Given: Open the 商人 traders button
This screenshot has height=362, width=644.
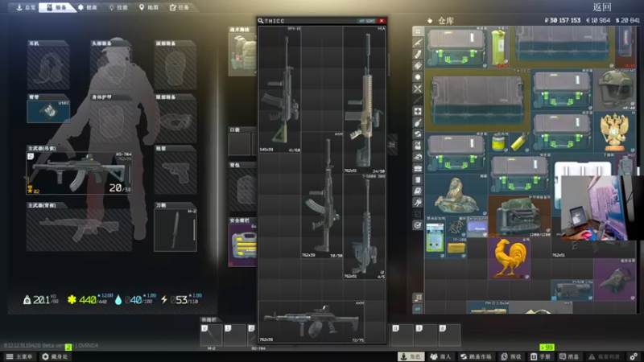Looking at the screenshot, I should pyautogui.click(x=440, y=356).
